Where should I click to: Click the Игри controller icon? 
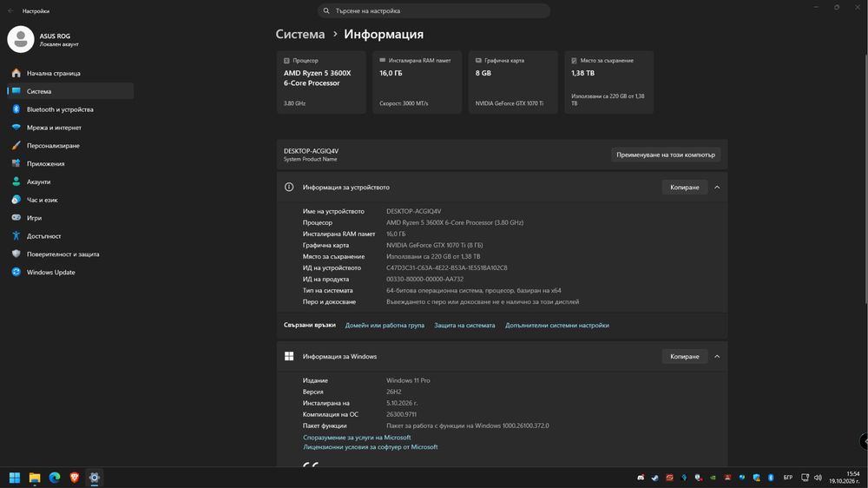(16, 218)
